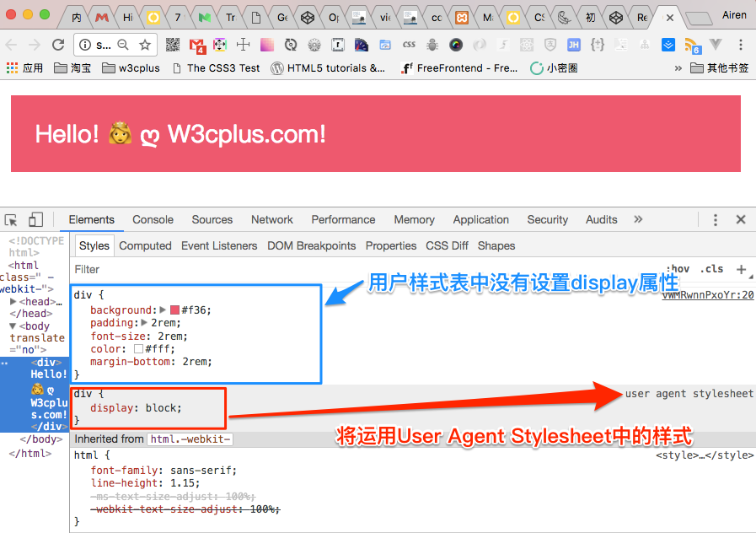Image resolution: width=756 pixels, height=533 pixels.
Task: Add a new style rule
Action: (x=741, y=269)
